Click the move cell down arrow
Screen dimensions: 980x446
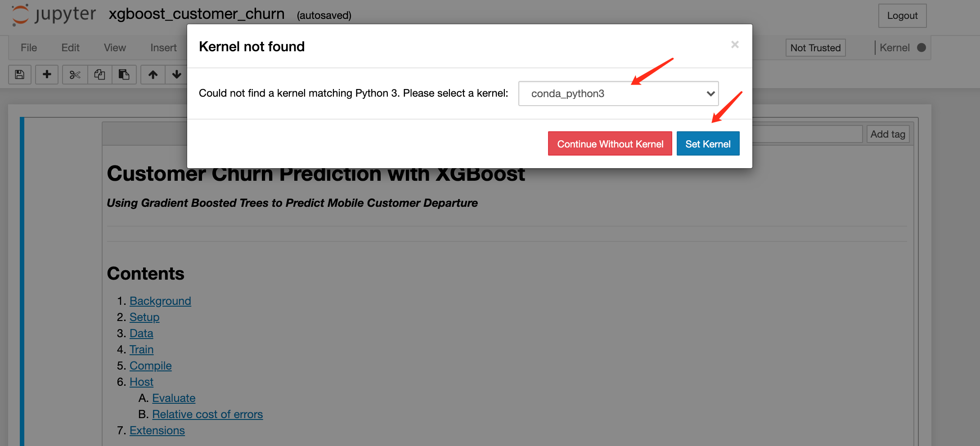pyautogui.click(x=176, y=75)
